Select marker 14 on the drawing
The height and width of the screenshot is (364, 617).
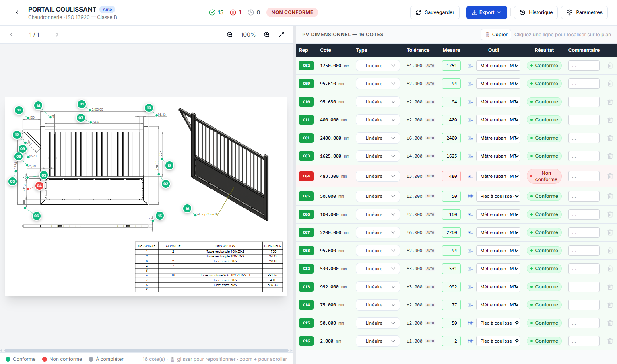tap(38, 105)
